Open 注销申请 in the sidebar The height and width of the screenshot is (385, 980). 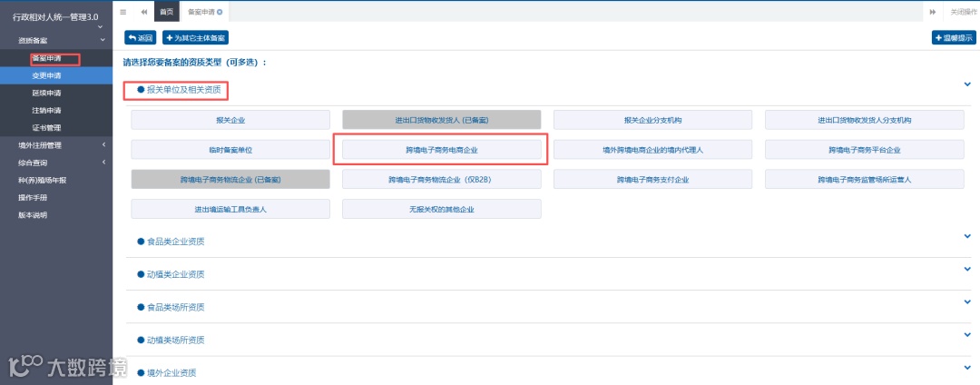56,111
